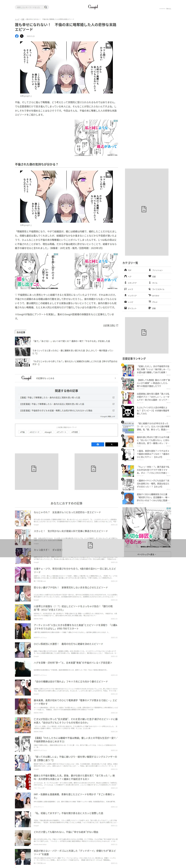Open next article 「後で」「あと5分…」はいつまで続くの
Image resolution: width=186 pixels, height=868 pixels.
[66, 341]
